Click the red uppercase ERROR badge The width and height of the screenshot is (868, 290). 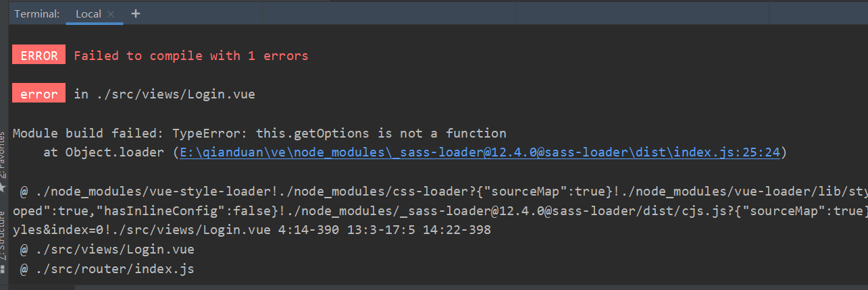(x=39, y=56)
